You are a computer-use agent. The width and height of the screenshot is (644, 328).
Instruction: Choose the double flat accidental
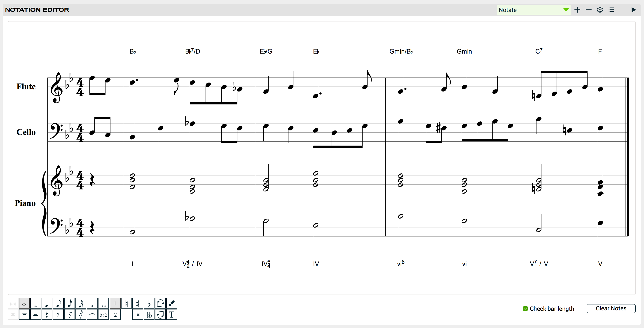(149, 314)
